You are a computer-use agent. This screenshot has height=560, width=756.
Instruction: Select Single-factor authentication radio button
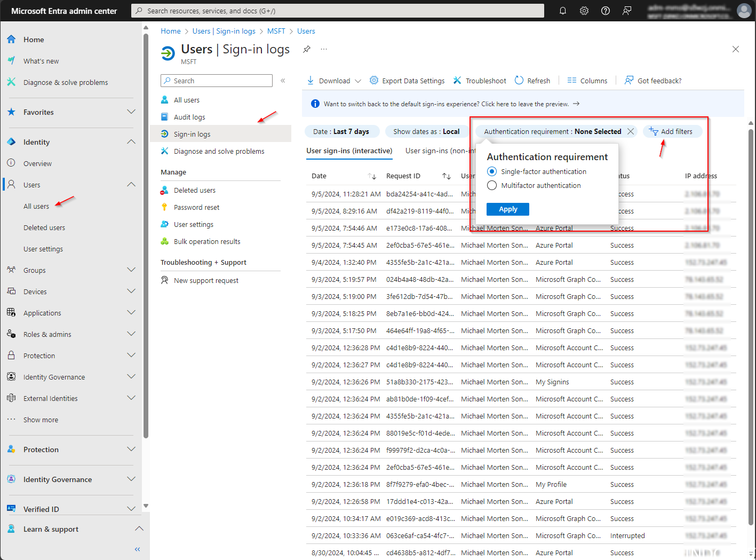click(492, 171)
